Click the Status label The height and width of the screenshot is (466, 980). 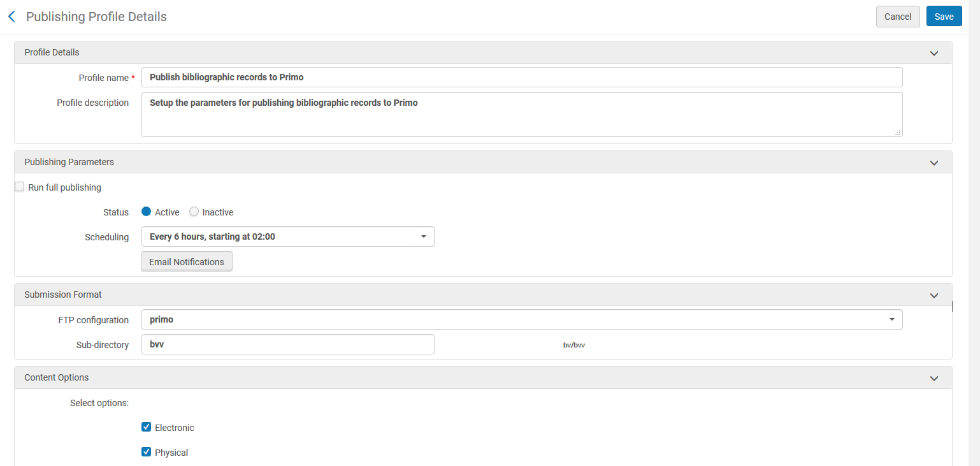pos(116,212)
